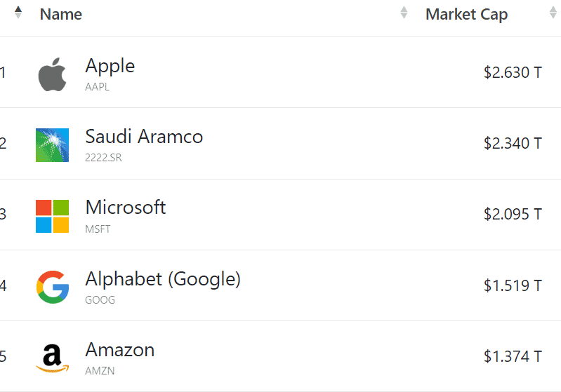Click Apple's $2.630 T market cap
This screenshot has width=561, height=392.
pos(513,72)
